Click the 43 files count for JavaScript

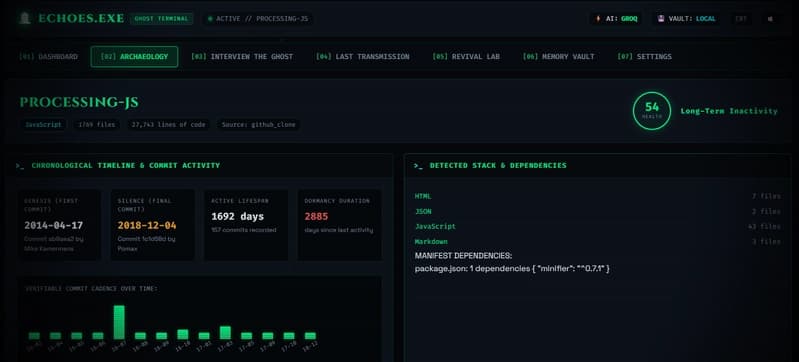[764, 226]
